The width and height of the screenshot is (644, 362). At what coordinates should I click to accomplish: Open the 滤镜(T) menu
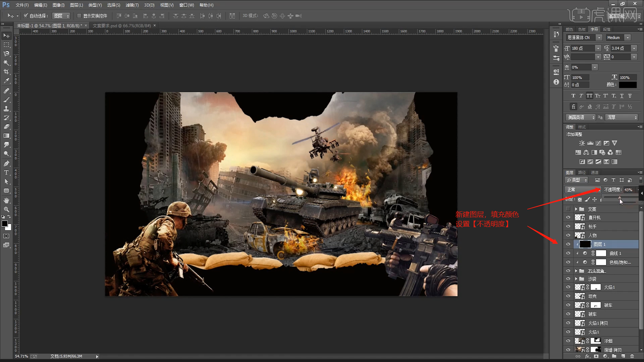[x=132, y=5]
